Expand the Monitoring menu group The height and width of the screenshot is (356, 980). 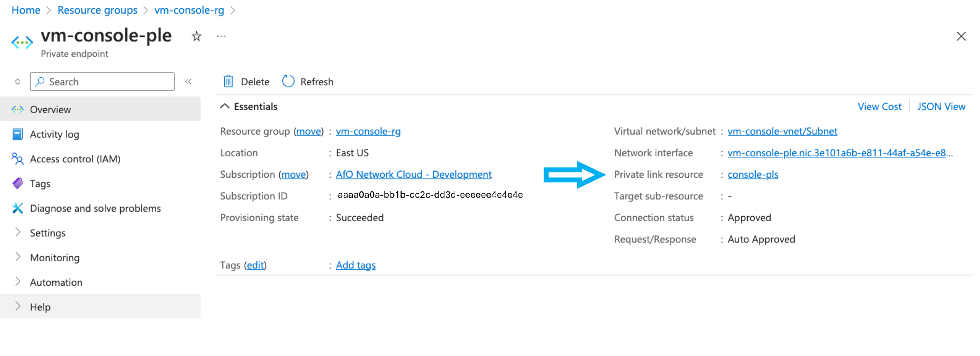(x=17, y=257)
